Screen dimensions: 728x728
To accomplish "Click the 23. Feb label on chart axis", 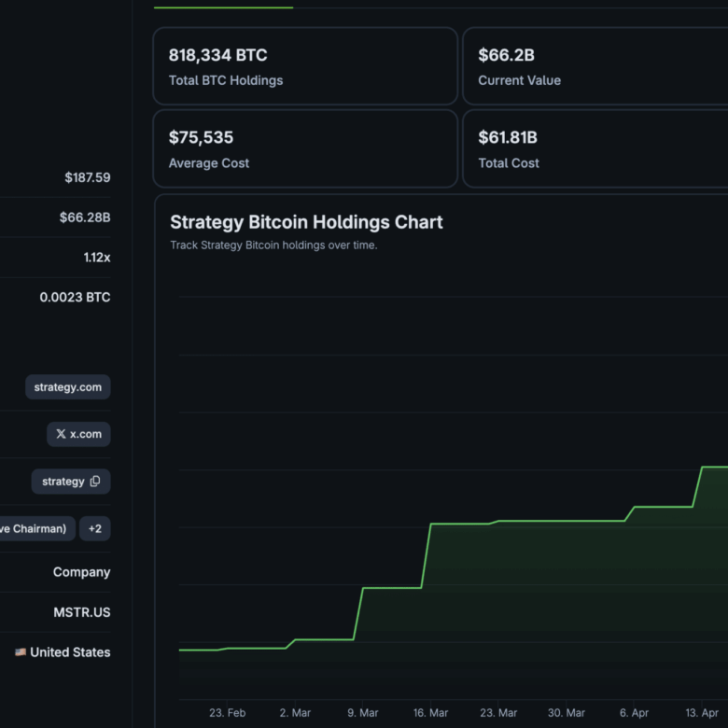I will pyautogui.click(x=227, y=712).
